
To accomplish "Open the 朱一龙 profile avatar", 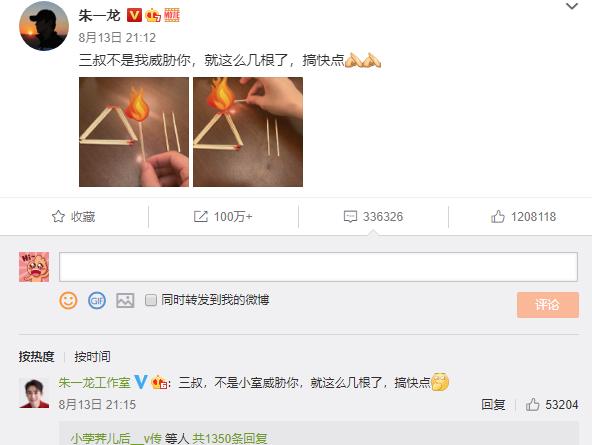I will click(44, 25).
